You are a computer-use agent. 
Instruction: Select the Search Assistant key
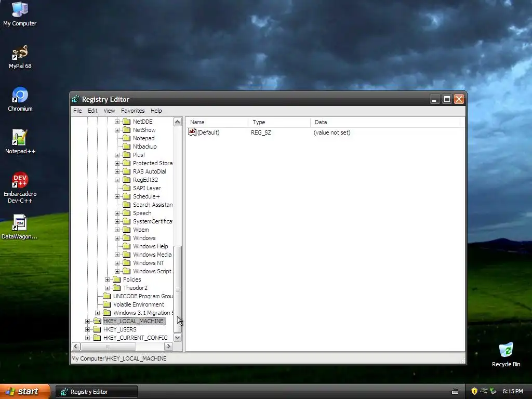pyautogui.click(x=153, y=205)
